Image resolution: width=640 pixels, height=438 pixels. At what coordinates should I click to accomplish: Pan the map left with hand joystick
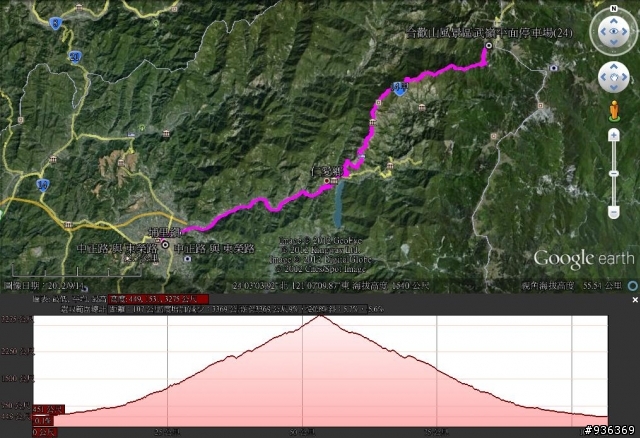[603, 77]
